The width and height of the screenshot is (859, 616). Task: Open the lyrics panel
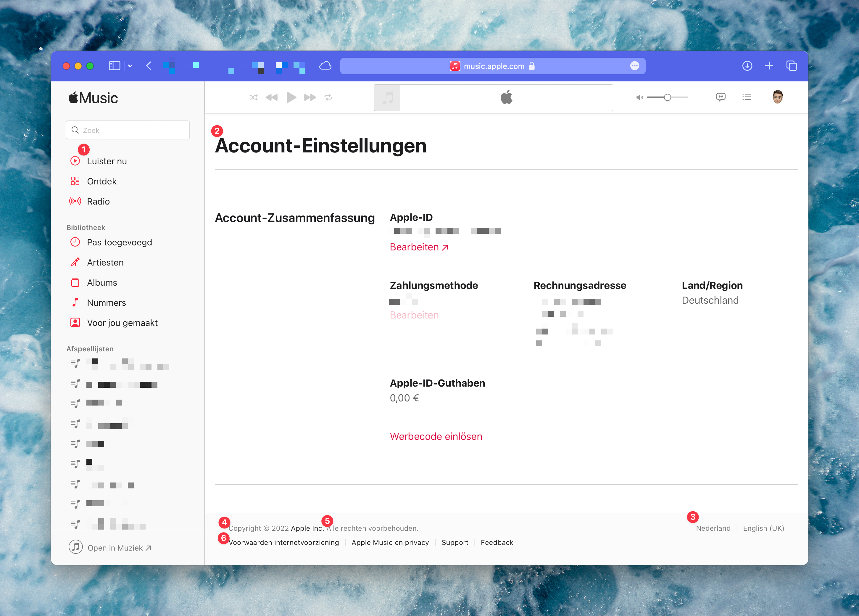pyautogui.click(x=721, y=97)
